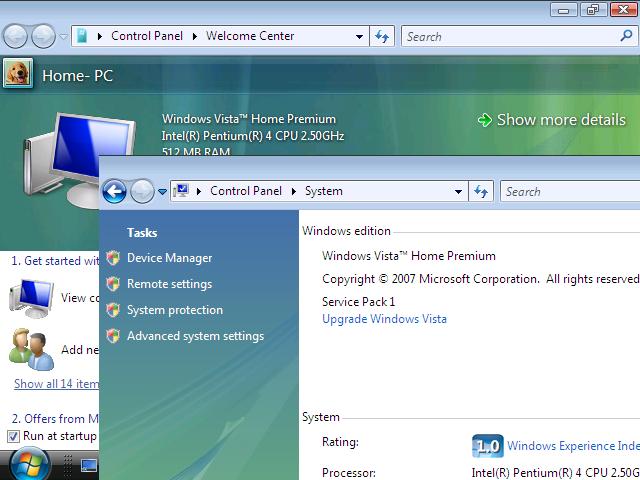Click the Back arrow in System window
The image size is (640, 480).
114,191
